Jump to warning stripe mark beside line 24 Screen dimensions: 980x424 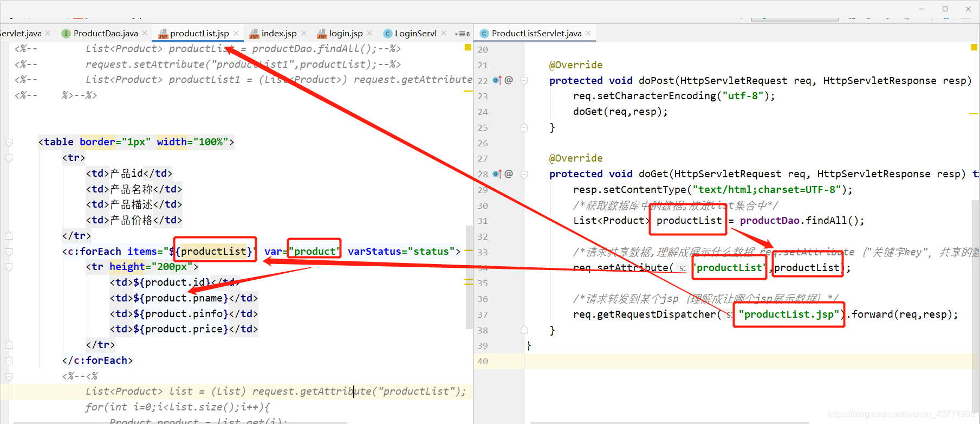click(x=973, y=113)
